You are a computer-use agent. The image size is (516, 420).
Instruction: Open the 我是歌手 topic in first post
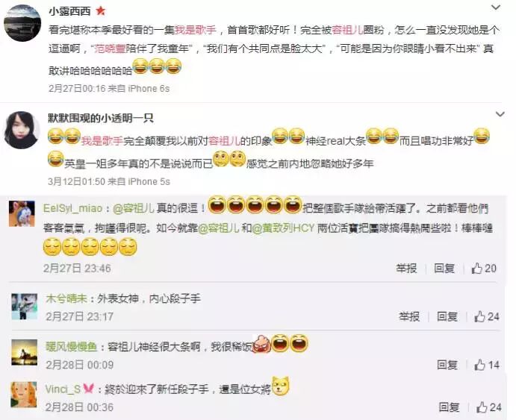[x=196, y=31]
